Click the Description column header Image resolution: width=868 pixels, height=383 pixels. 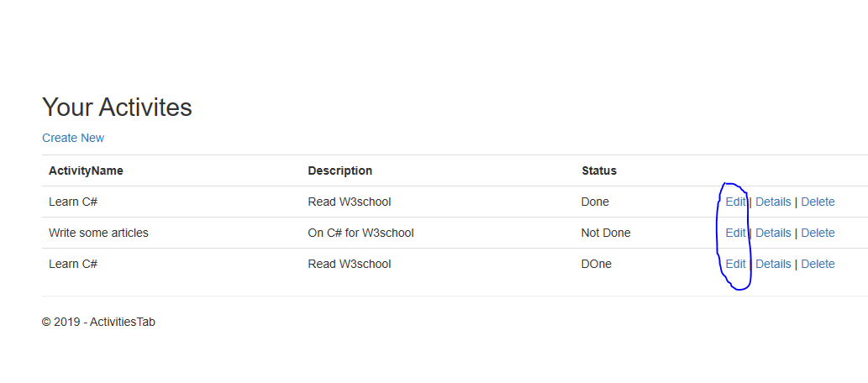click(x=340, y=171)
